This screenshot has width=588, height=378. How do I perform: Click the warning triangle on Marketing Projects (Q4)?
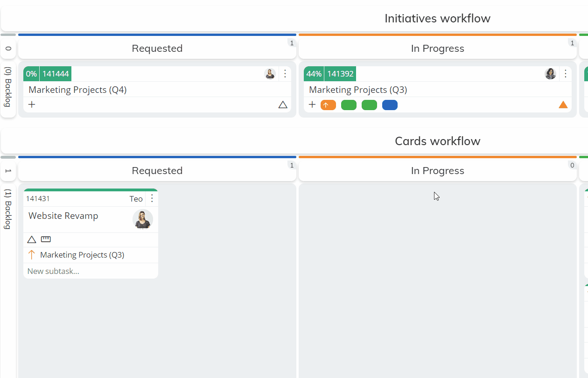pyautogui.click(x=283, y=105)
